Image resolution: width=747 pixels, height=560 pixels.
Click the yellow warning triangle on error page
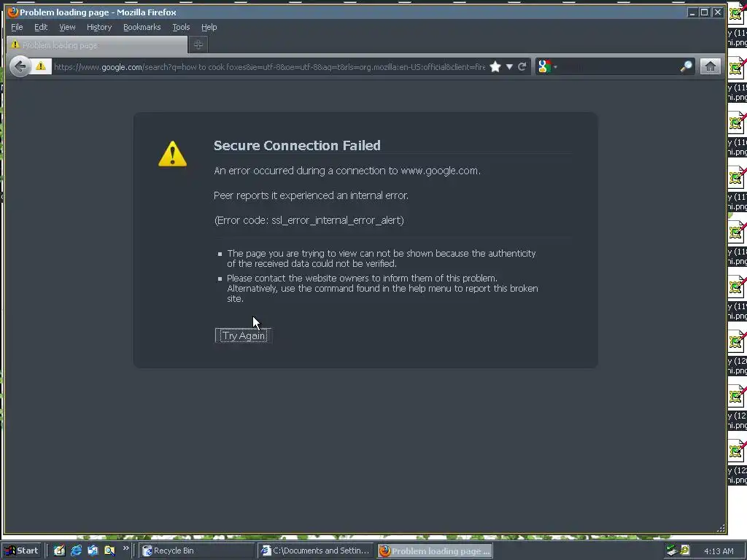[172, 153]
